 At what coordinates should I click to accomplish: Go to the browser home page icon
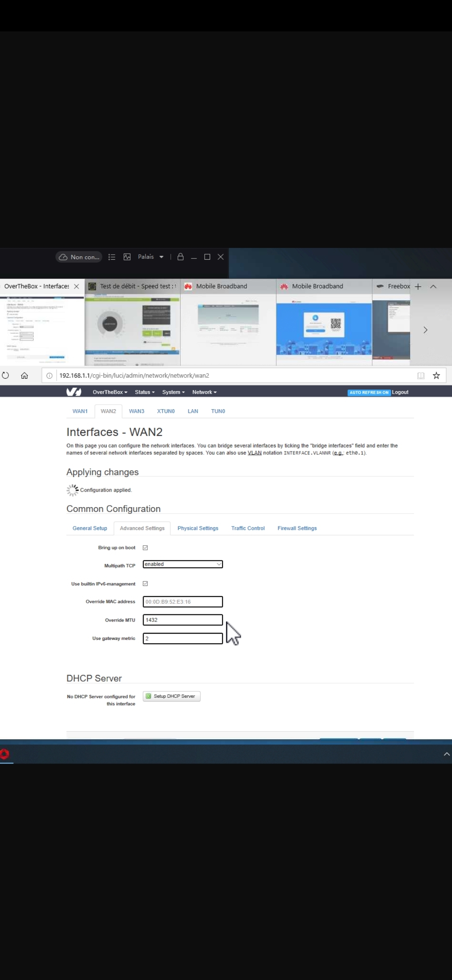click(24, 376)
